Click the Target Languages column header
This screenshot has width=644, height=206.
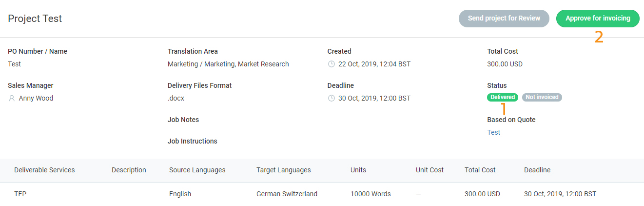click(x=283, y=170)
